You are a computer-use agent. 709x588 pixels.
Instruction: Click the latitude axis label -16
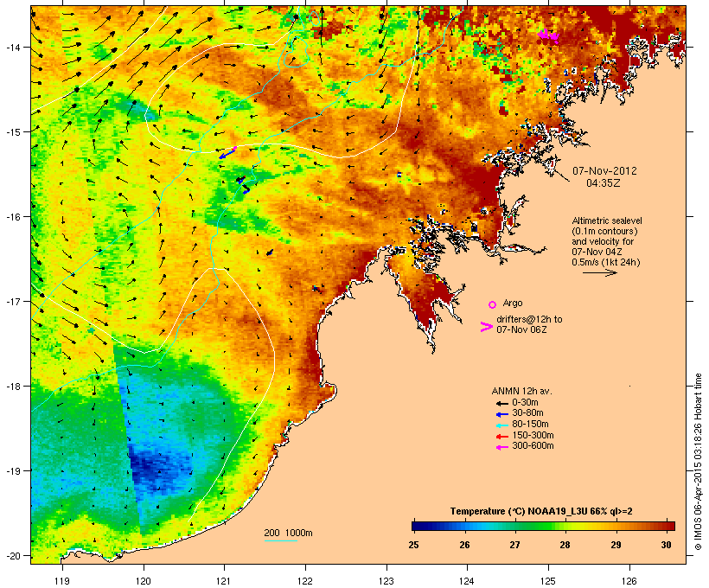13,217
